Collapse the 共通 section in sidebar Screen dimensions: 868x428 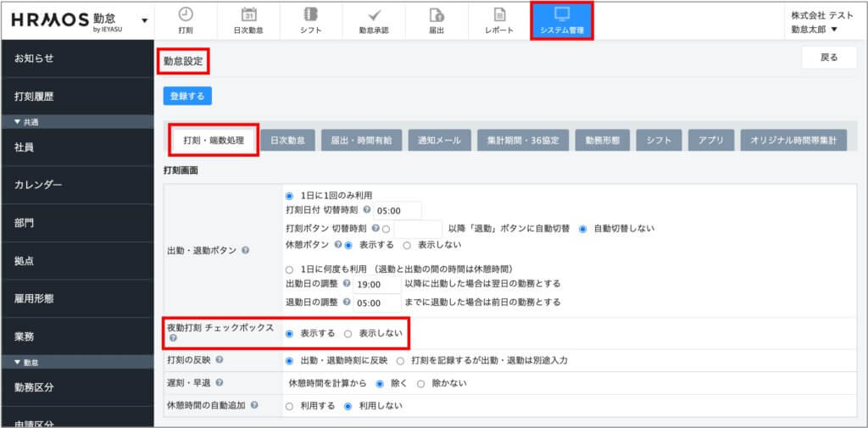point(19,122)
